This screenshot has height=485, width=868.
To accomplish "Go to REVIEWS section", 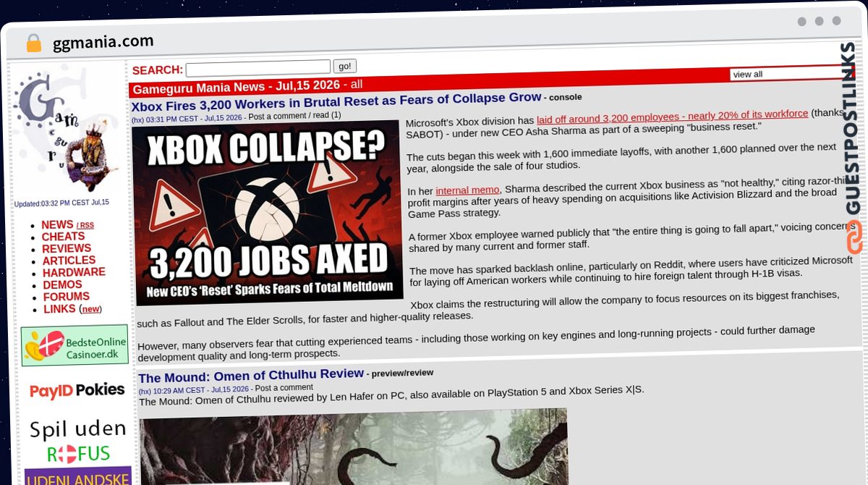I will 67,248.
